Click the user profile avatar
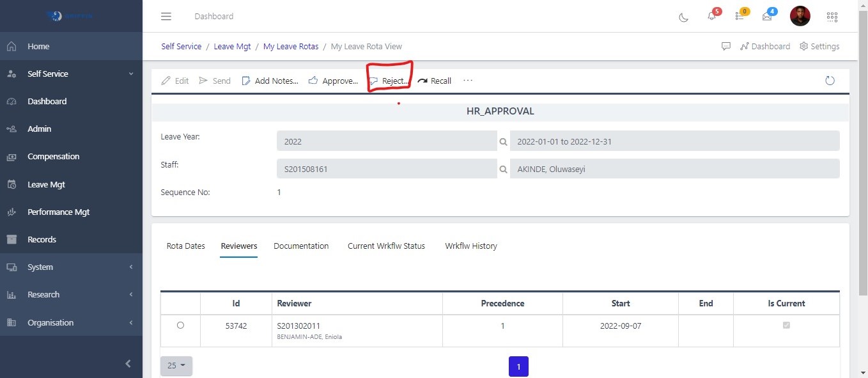Viewport: 868px width, 378px height. [800, 16]
